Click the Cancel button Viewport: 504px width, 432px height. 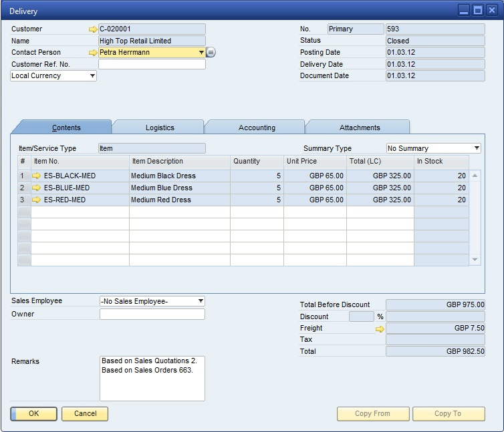[x=85, y=414]
